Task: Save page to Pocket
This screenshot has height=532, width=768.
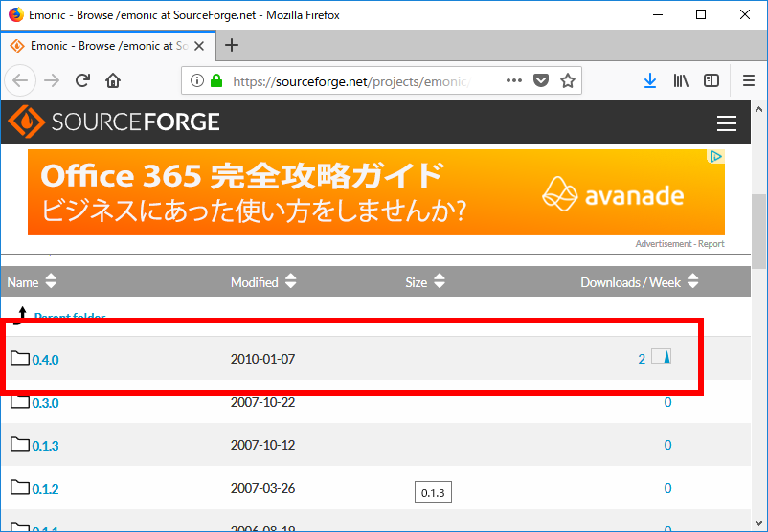Action: coord(541,80)
